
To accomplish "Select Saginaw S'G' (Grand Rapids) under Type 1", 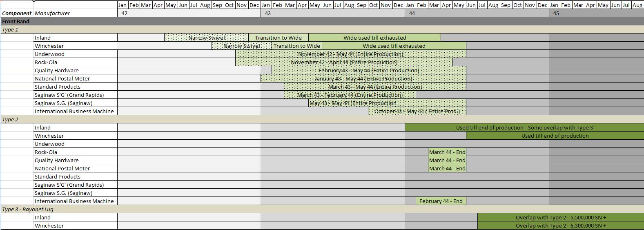I will 76,95.
